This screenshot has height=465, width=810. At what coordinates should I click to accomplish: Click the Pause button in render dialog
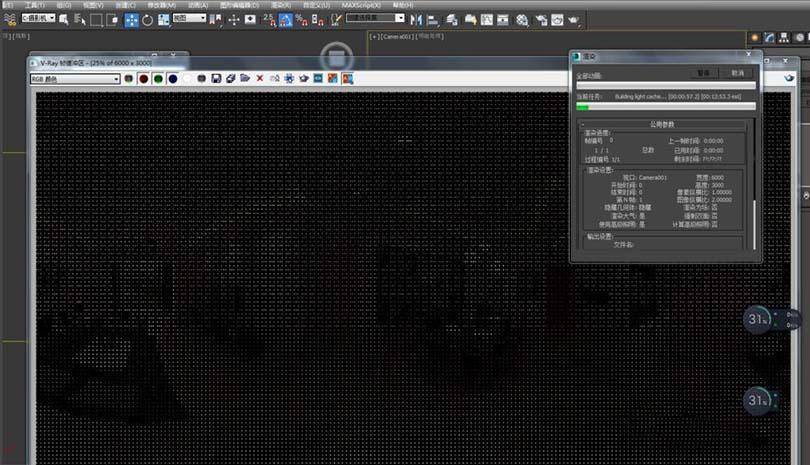coord(704,73)
